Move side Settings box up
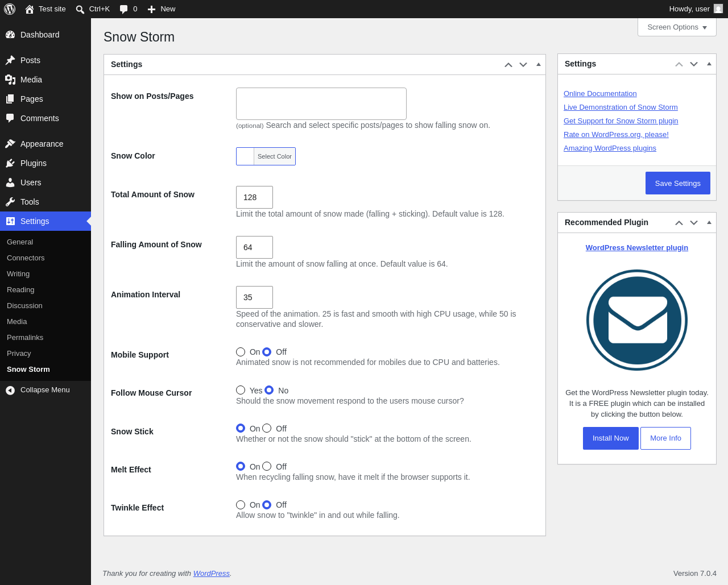 click(679, 64)
